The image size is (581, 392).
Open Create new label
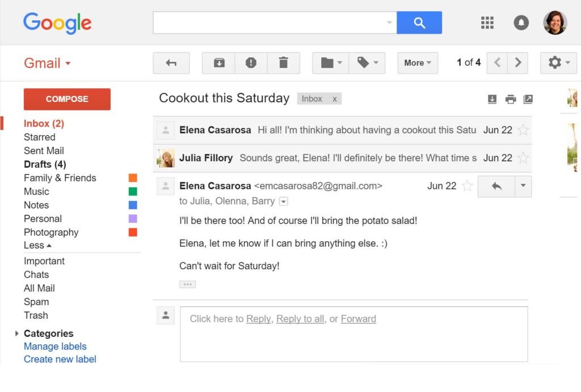click(x=60, y=359)
